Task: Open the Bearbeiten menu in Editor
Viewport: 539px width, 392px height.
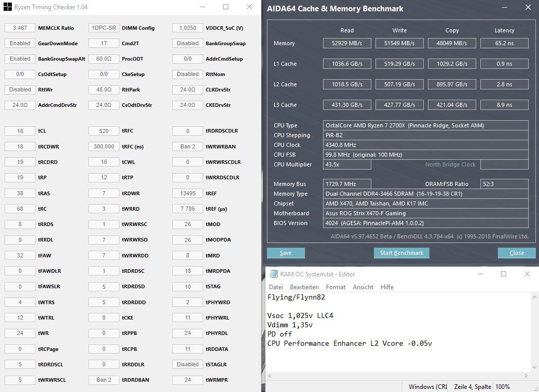Action: (x=304, y=287)
